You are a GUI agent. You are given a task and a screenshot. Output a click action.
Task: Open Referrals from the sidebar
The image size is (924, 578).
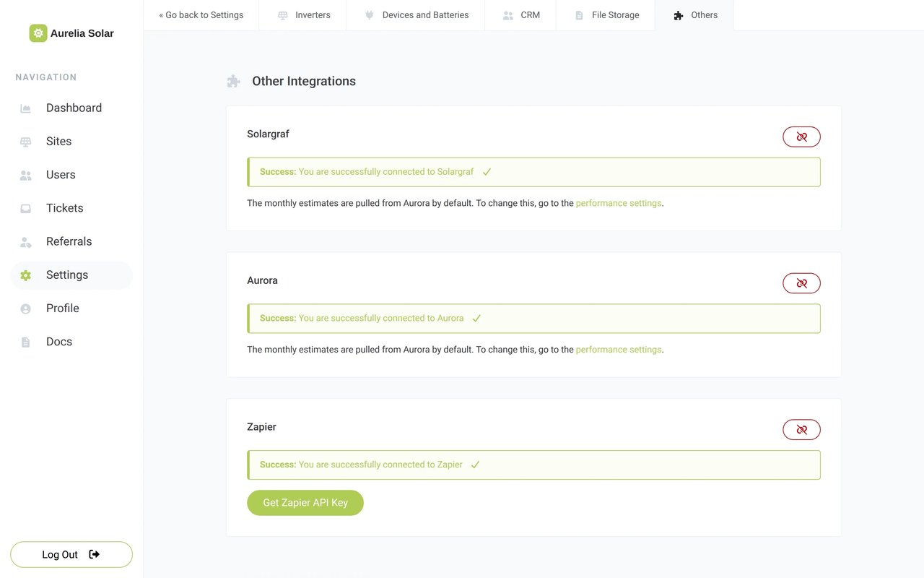coord(71,241)
